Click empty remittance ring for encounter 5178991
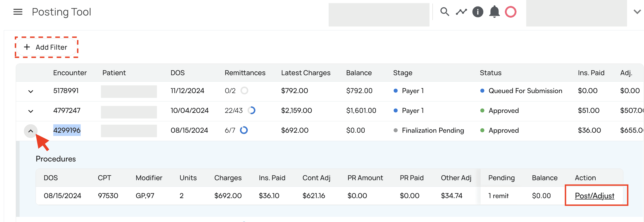 tap(244, 90)
